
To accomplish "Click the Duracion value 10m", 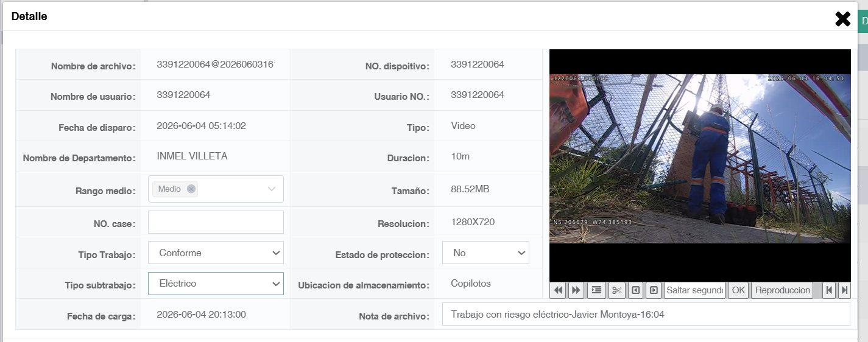I will [460, 156].
